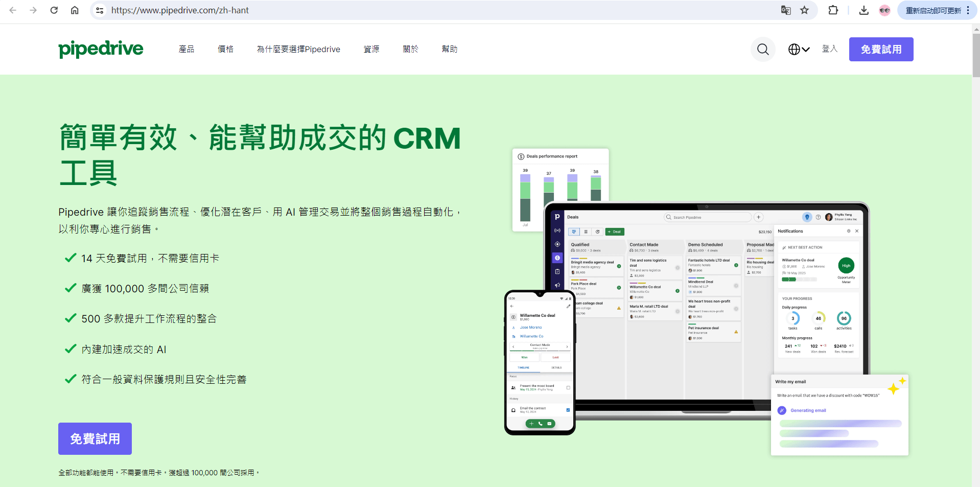Open the 產品 menu
This screenshot has height=487, width=980.
[186, 49]
